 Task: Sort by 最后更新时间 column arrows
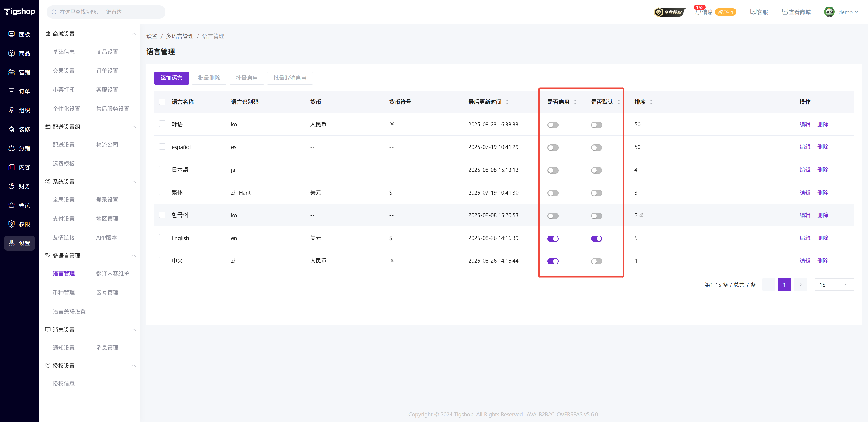pos(507,102)
